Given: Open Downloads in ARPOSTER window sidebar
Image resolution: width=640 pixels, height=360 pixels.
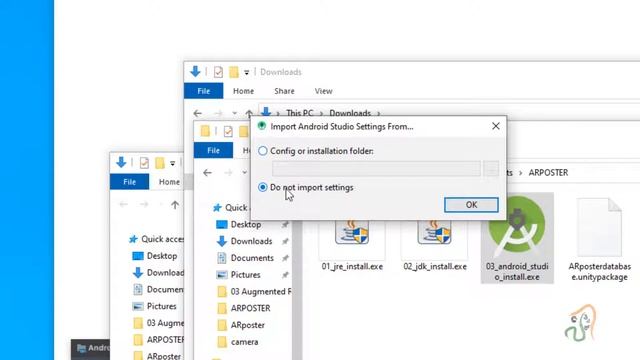Looking at the screenshot, I should 251,241.
